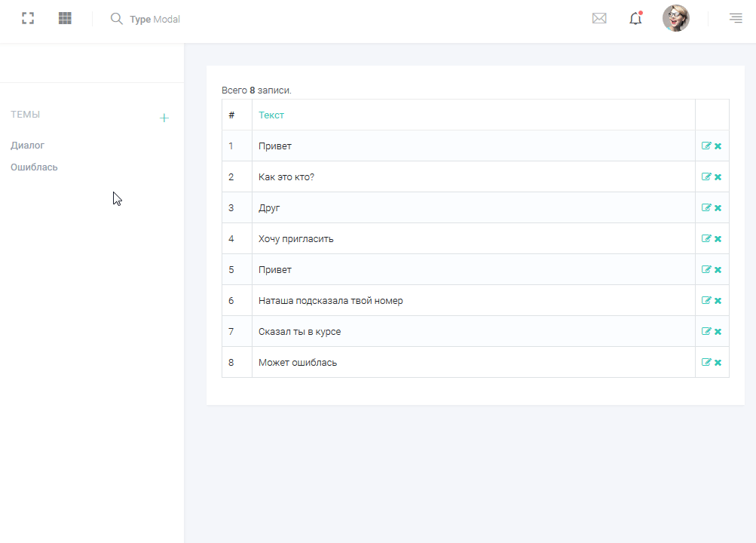This screenshot has width=756, height=543.
Task: Edit the 'Может ошиблась' record
Action: point(706,363)
